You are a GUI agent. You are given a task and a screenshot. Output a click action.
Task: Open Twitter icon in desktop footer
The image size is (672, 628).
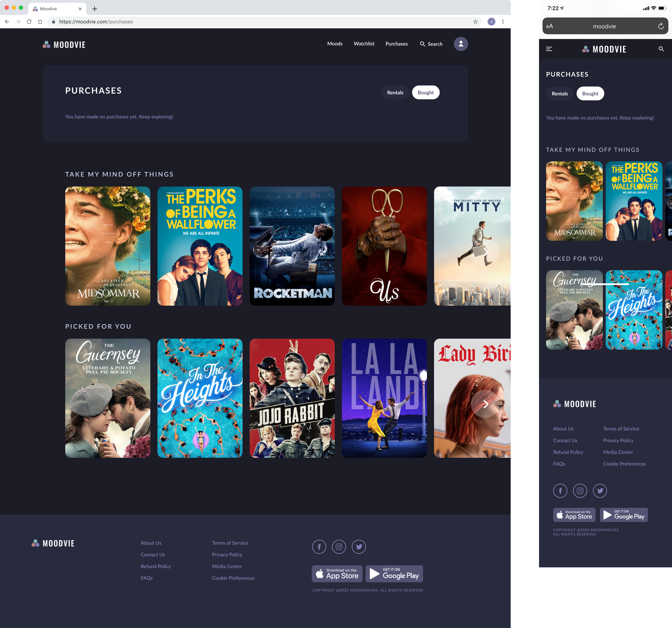coord(359,546)
